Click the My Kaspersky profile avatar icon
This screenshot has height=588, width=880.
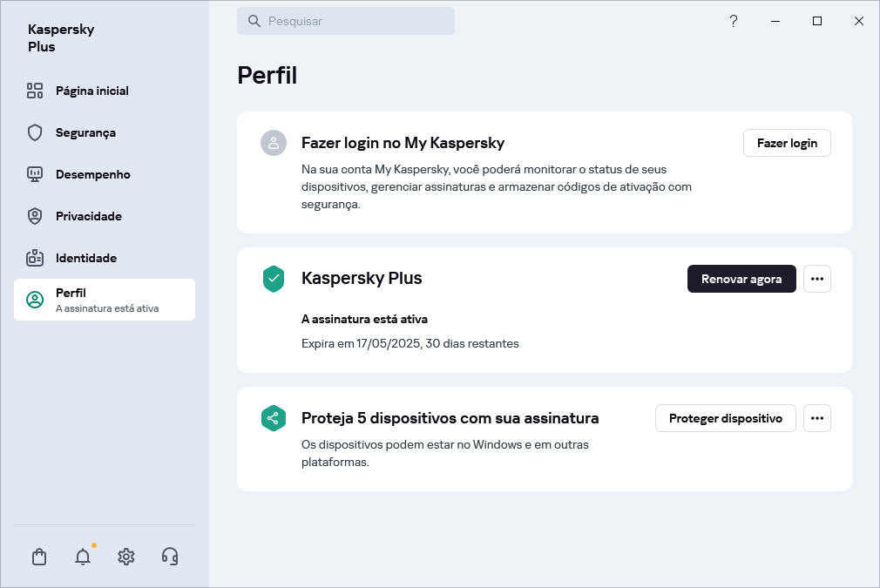click(x=273, y=143)
